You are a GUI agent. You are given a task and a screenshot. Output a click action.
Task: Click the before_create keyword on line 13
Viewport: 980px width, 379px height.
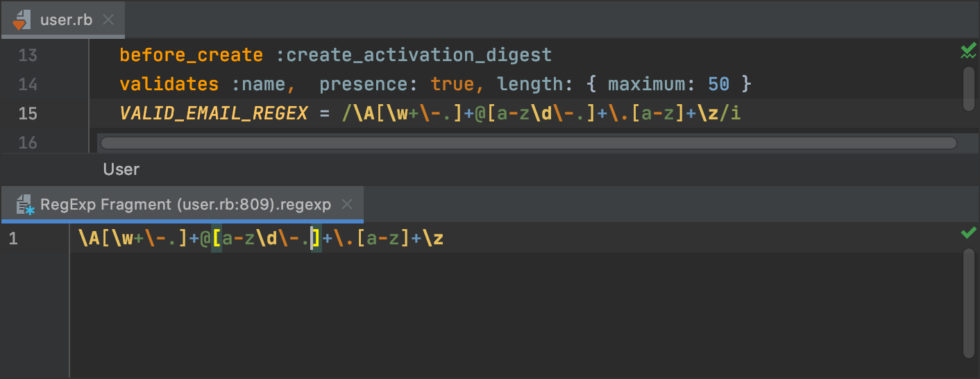[191, 55]
